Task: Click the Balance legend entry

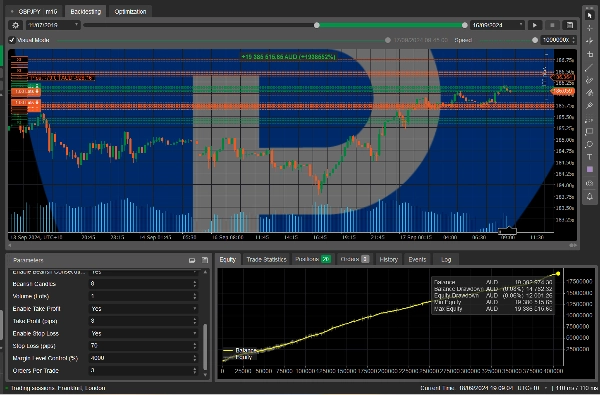Action: point(240,350)
